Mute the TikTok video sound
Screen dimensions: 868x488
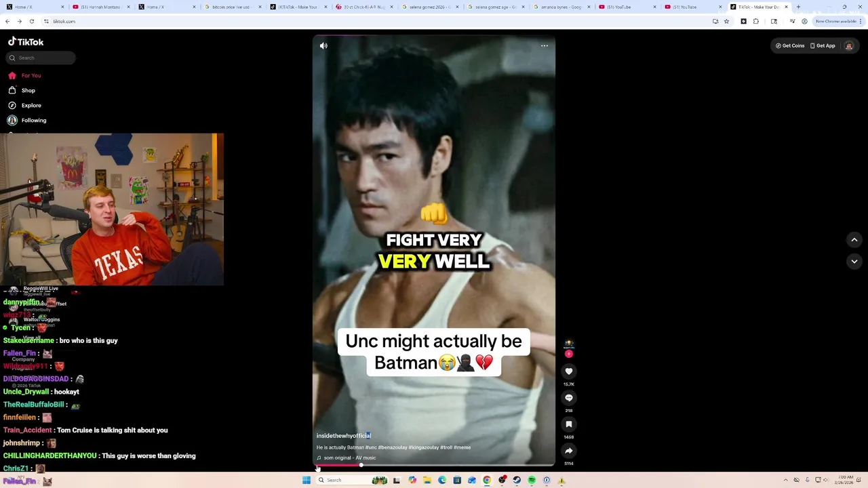[323, 45]
